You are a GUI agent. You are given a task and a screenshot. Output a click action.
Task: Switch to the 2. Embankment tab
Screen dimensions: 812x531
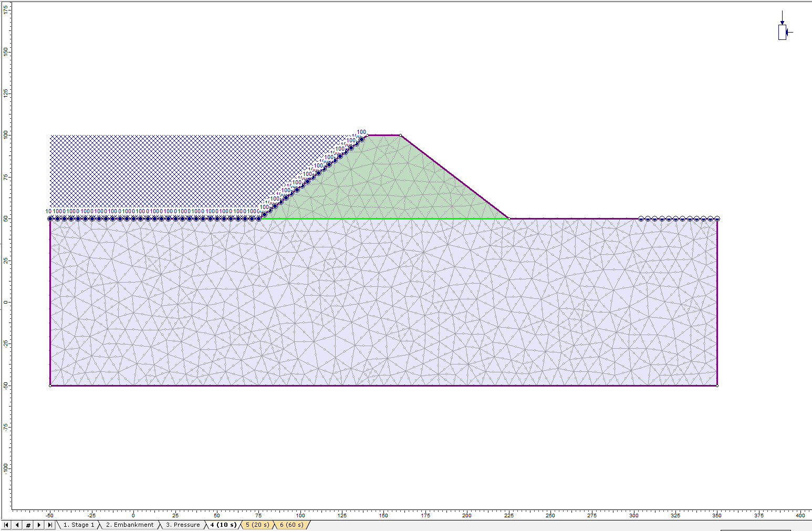tap(129, 525)
